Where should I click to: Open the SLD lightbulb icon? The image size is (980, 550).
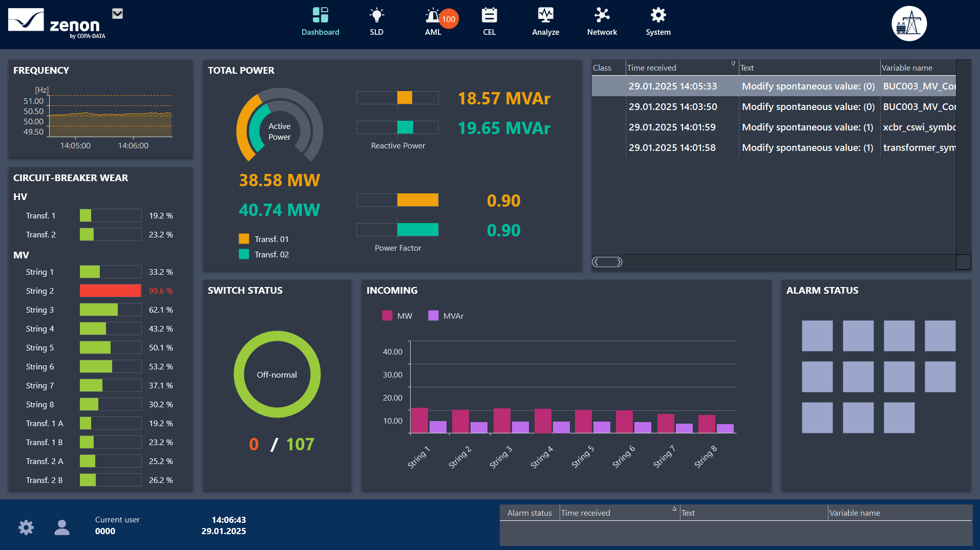pos(377,15)
